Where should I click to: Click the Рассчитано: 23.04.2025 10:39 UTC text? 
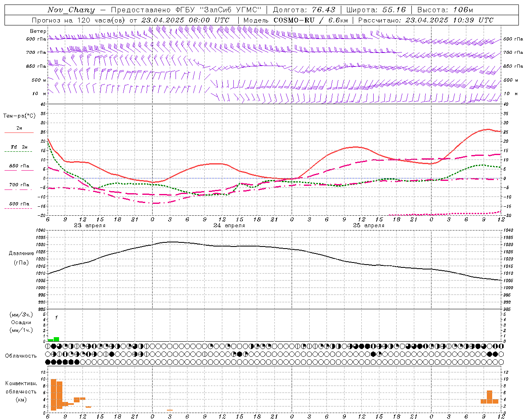[x=426, y=20]
